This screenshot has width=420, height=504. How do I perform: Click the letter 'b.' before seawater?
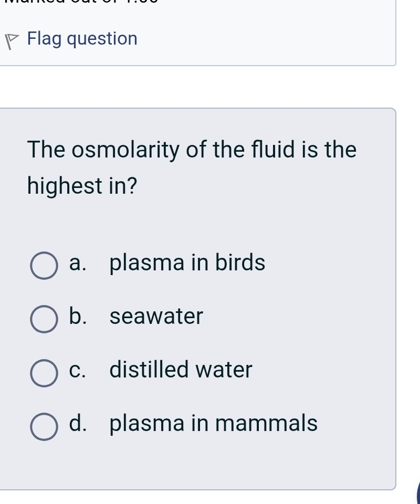coord(79,317)
